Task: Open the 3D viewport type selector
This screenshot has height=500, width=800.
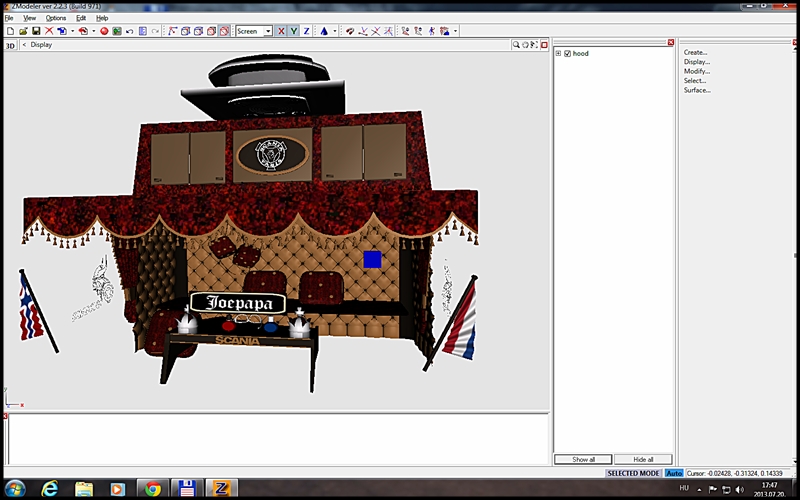Action: click(10, 45)
